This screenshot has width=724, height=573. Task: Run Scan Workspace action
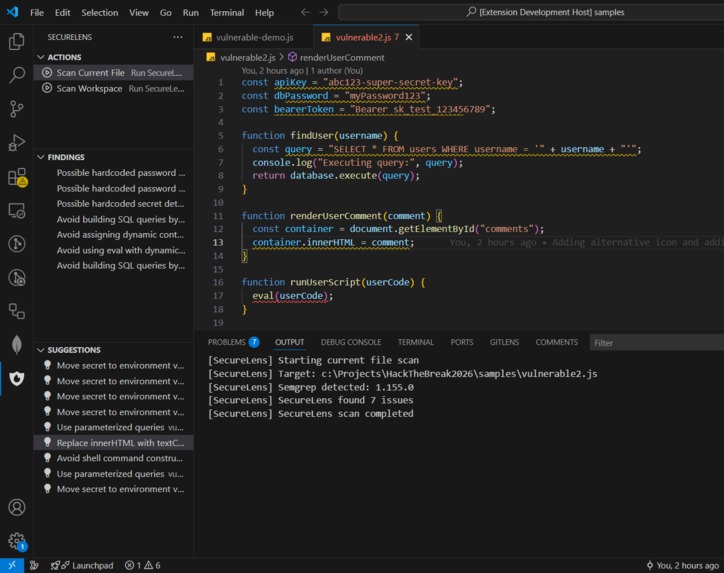click(x=114, y=88)
